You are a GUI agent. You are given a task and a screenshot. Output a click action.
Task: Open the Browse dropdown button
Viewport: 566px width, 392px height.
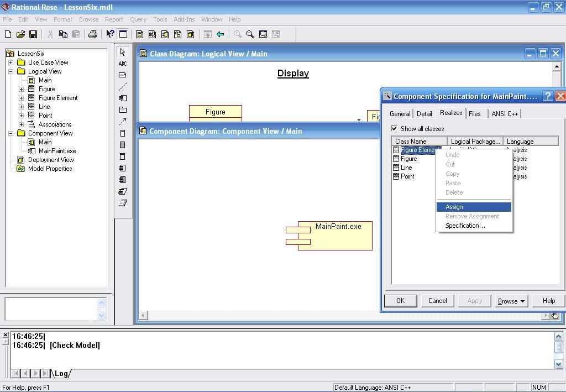511,301
